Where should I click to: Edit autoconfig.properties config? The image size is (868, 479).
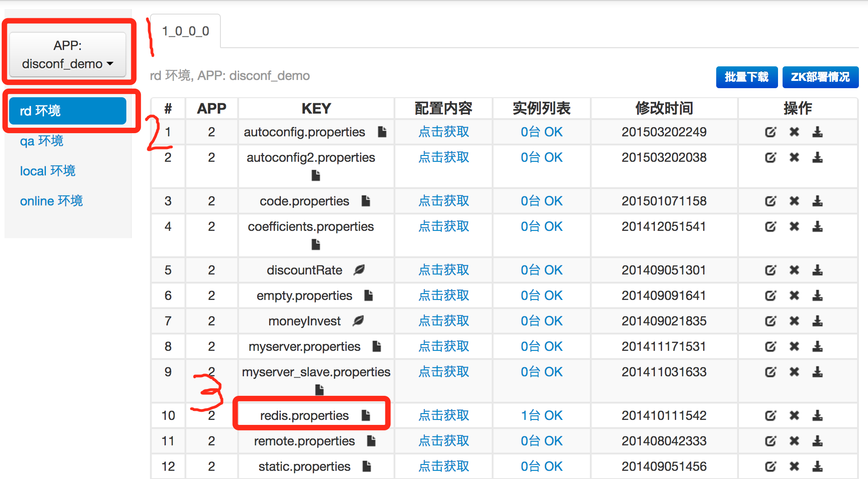coord(770,132)
